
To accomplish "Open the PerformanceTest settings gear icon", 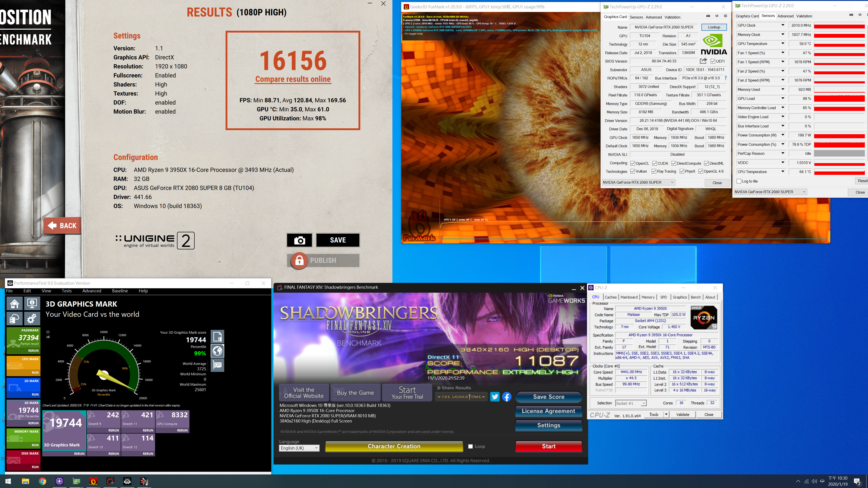I will point(32,319).
